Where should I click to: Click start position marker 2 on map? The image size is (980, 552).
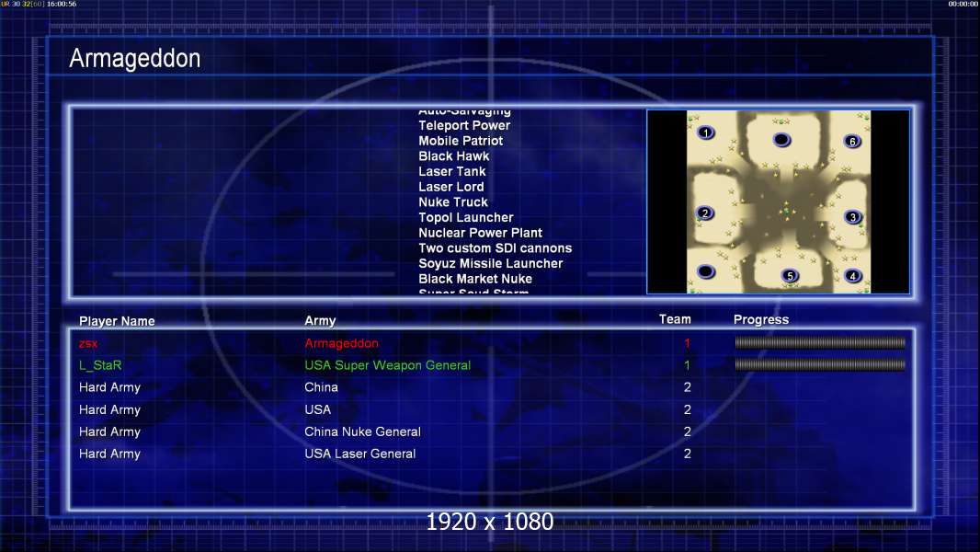pyautogui.click(x=705, y=213)
